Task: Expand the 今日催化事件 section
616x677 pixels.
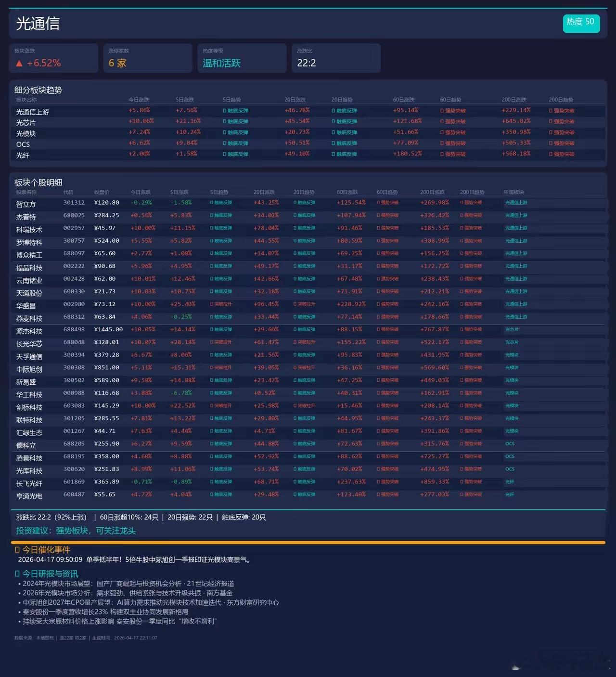Action: (46, 549)
